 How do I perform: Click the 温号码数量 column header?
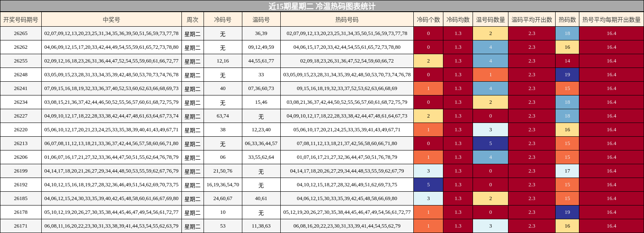(x=491, y=20)
